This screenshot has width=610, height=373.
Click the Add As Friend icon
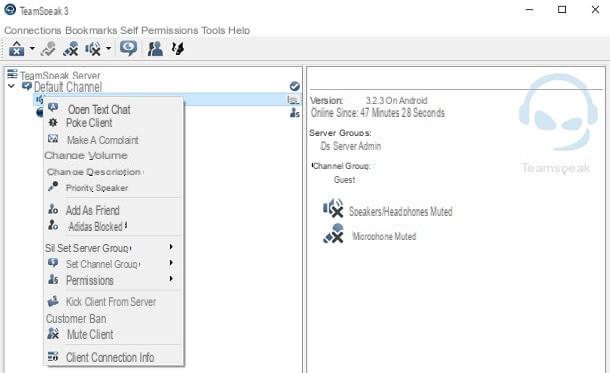coord(53,209)
